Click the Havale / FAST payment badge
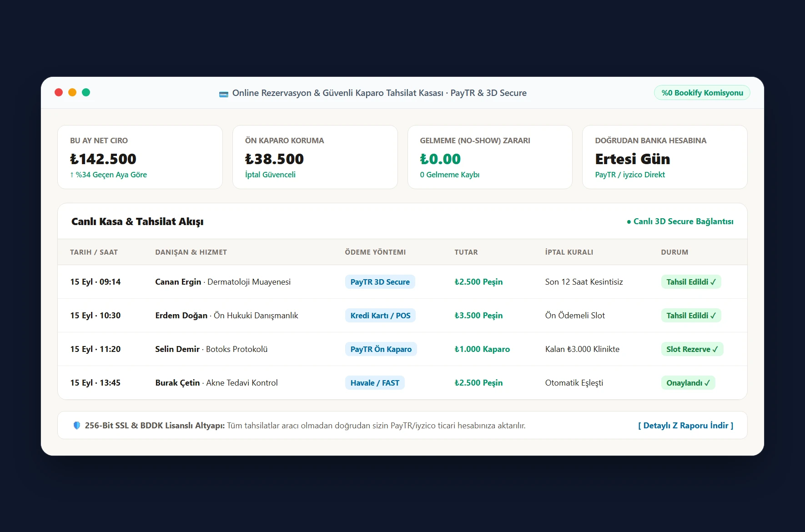This screenshot has height=532, width=805. pos(375,383)
